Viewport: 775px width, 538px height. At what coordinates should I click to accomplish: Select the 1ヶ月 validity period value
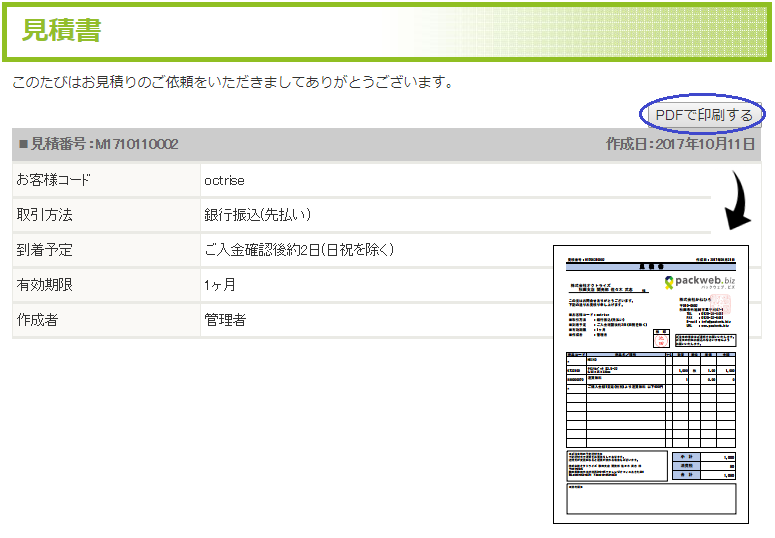[220, 285]
